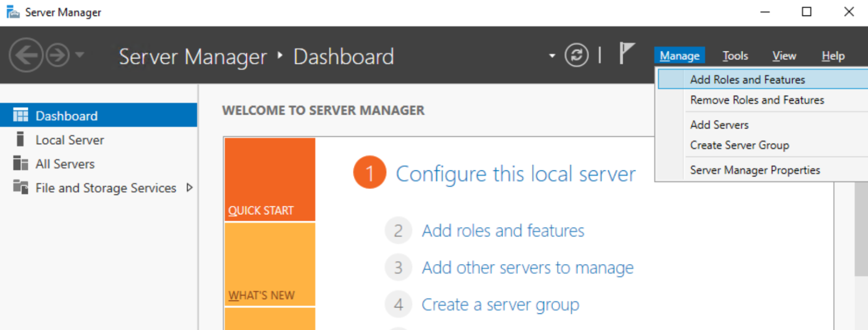
Task: Select Create Server Group menu entry
Action: [763, 145]
